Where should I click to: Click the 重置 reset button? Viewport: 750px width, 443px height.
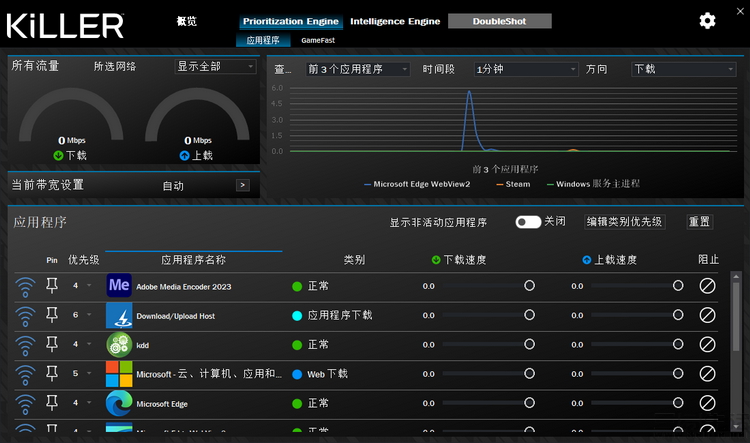[700, 222]
